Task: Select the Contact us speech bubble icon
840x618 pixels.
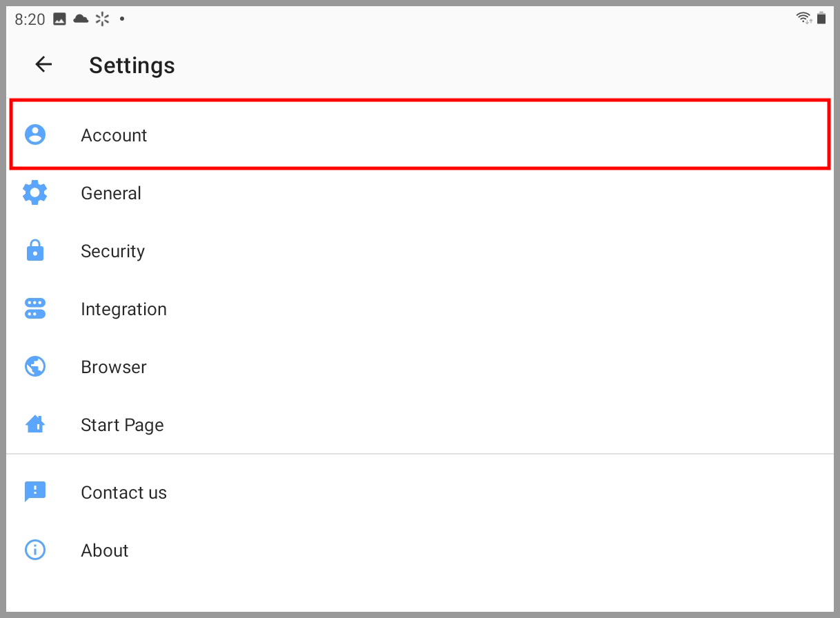Action: (x=34, y=492)
